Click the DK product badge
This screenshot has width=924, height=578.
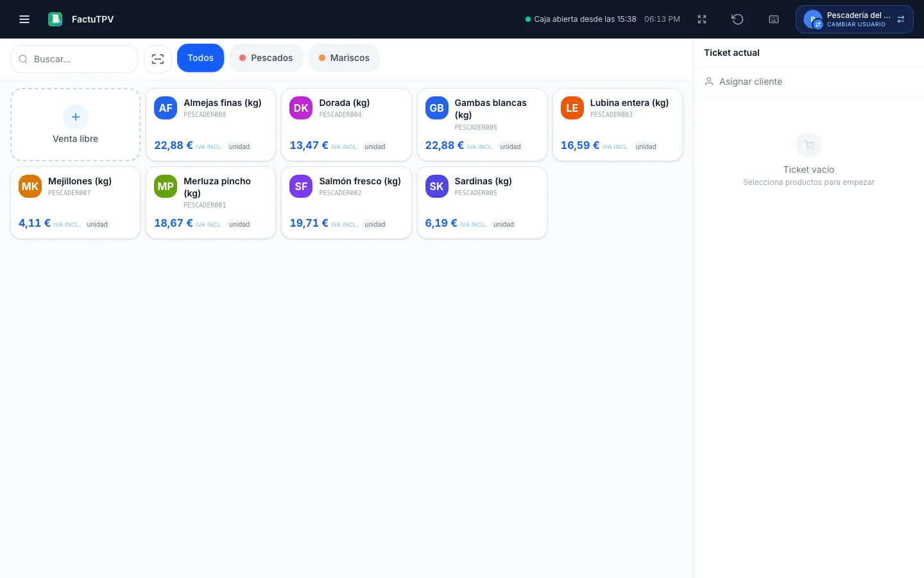[x=301, y=108]
